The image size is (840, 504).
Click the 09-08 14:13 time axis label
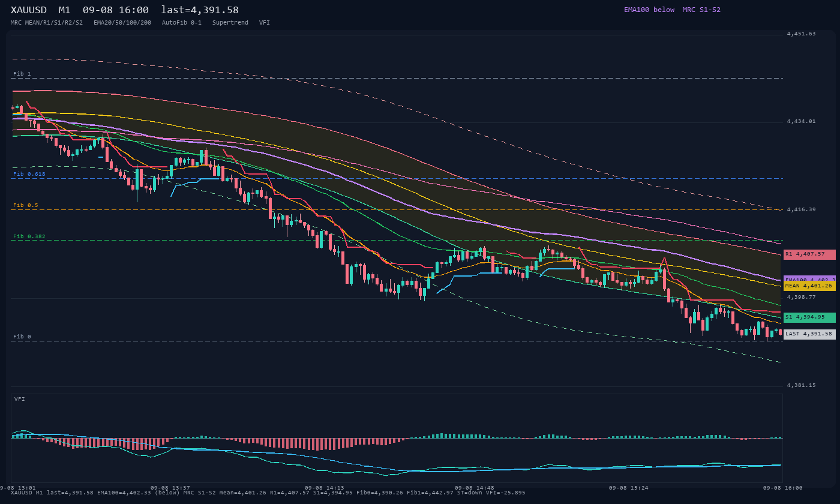point(325,488)
